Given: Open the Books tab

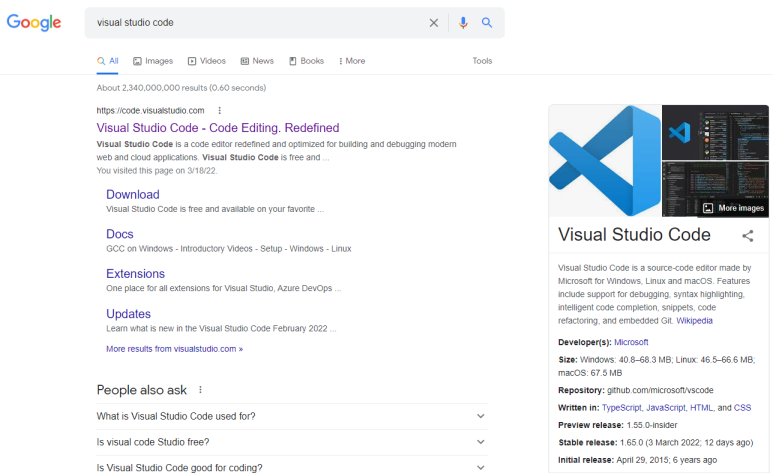Looking at the screenshot, I should click(306, 61).
